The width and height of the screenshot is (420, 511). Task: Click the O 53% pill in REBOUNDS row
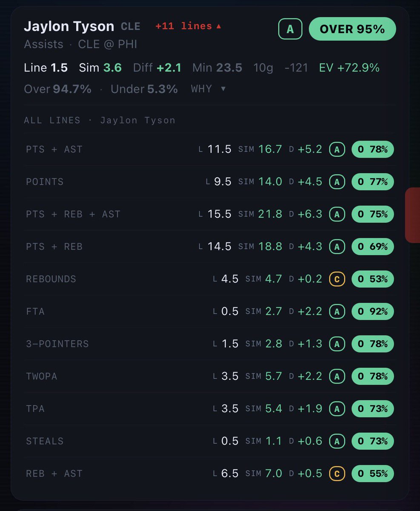tap(373, 279)
